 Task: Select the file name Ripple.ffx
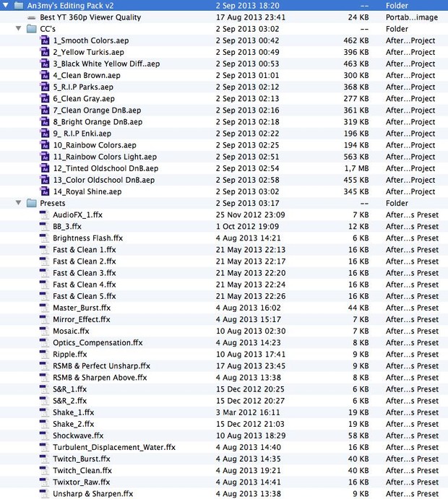pyautogui.click(x=70, y=355)
